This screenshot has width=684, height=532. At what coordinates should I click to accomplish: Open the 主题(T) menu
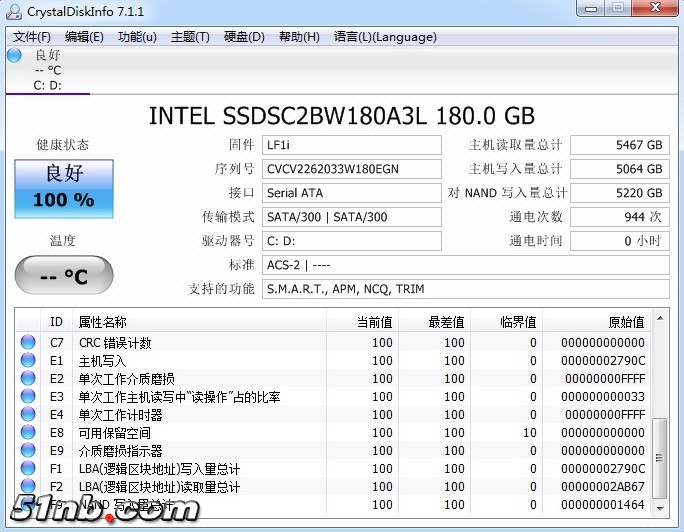pos(190,37)
